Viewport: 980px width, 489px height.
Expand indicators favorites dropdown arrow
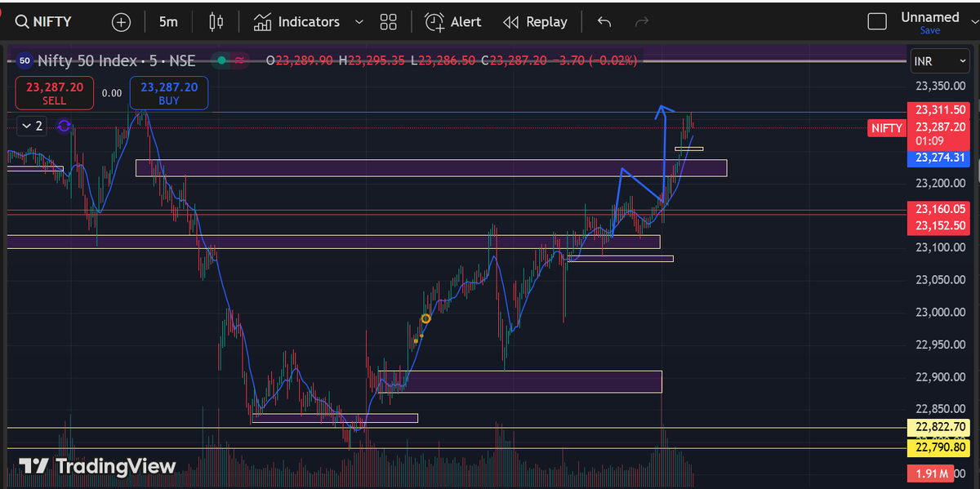point(359,22)
